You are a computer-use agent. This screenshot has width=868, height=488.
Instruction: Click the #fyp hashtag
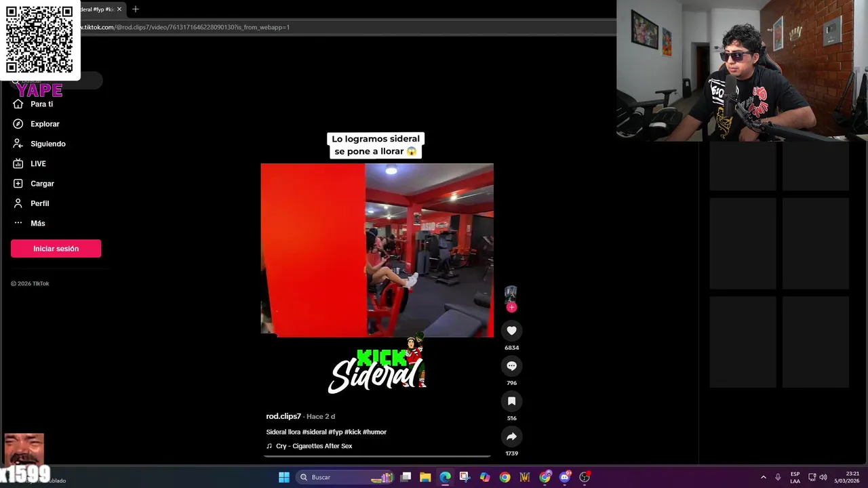pos(336,432)
